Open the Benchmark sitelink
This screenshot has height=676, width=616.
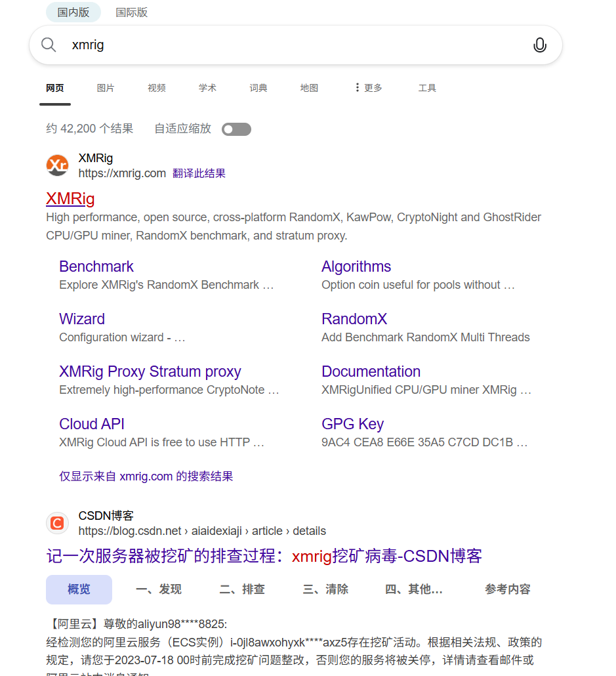pyautogui.click(x=96, y=266)
